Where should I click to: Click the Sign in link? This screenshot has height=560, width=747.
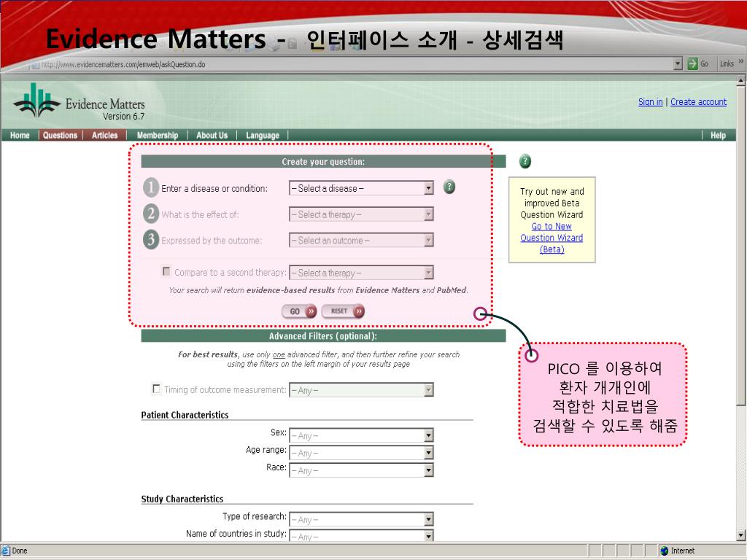pyautogui.click(x=650, y=102)
